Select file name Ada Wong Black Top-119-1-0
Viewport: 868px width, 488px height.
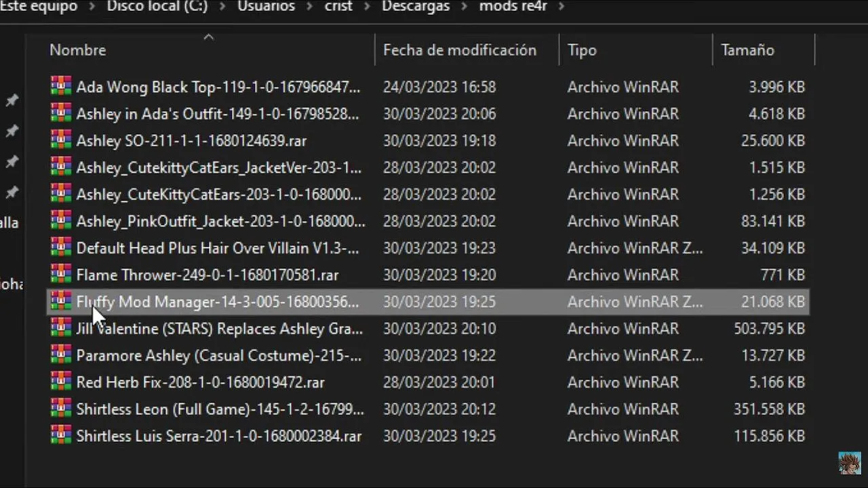[x=218, y=87]
